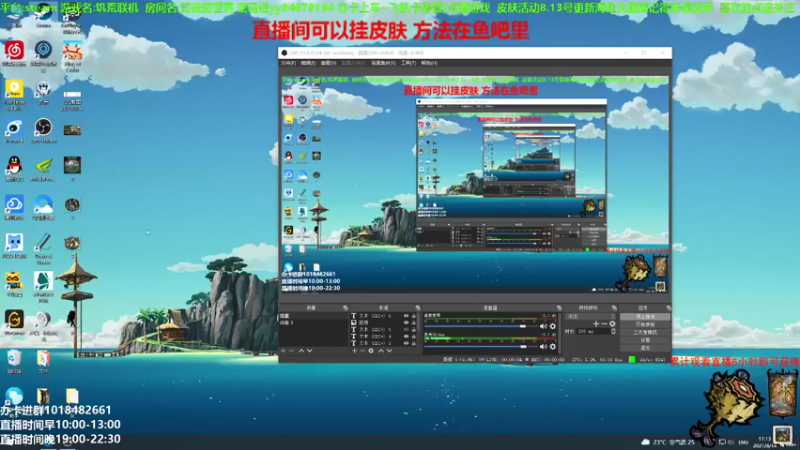
Task: Open the WeGame desktop shortcut
Action: (14, 322)
